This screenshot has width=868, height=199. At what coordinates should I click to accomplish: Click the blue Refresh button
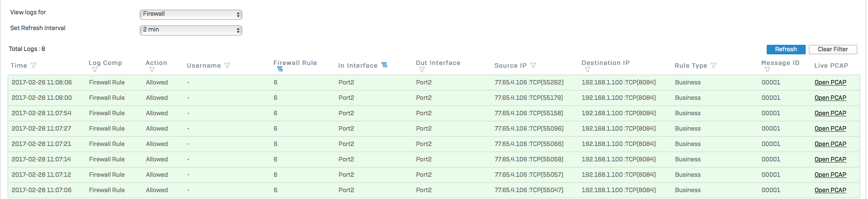tap(786, 49)
